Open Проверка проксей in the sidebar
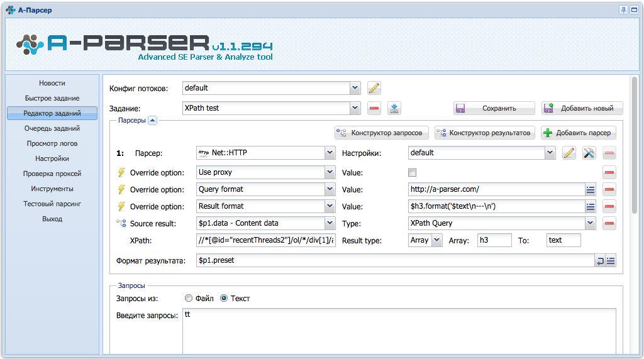This screenshot has height=359, width=644. [52, 174]
